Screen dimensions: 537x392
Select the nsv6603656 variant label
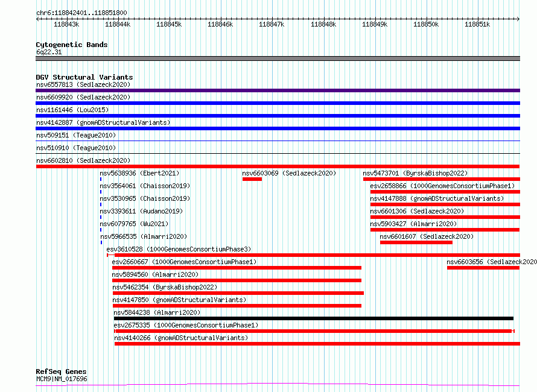coord(492,262)
